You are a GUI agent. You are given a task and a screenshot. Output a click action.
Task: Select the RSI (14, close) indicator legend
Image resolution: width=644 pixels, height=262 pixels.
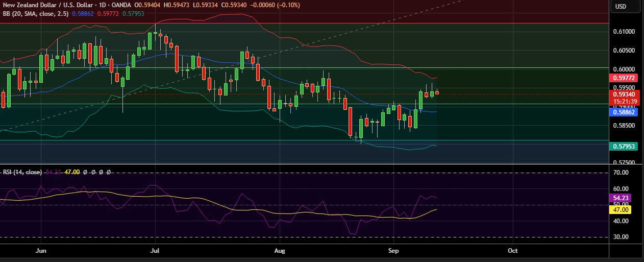[x=22, y=172]
